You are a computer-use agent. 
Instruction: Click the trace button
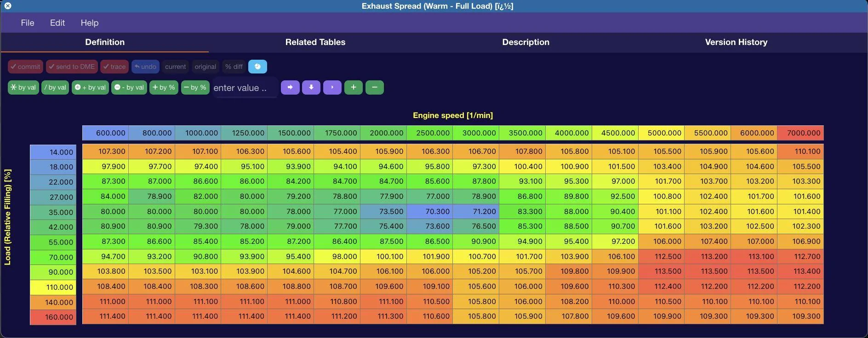(114, 67)
